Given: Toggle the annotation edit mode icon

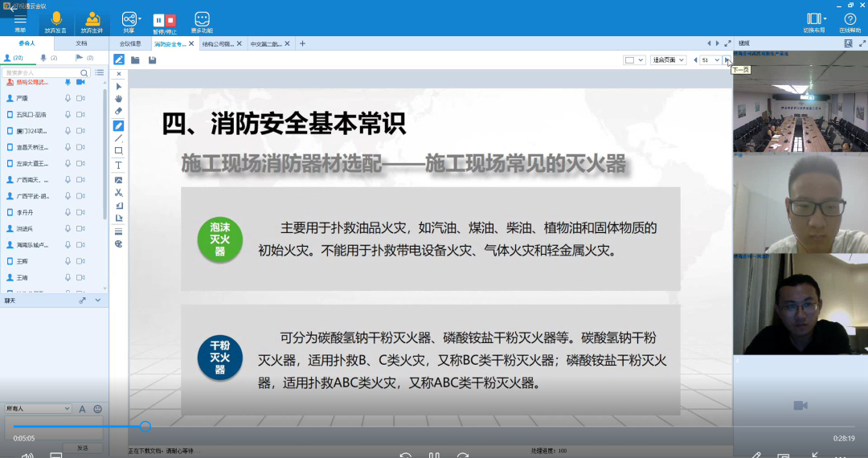Looking at the screenshot, I should (118, 59).
